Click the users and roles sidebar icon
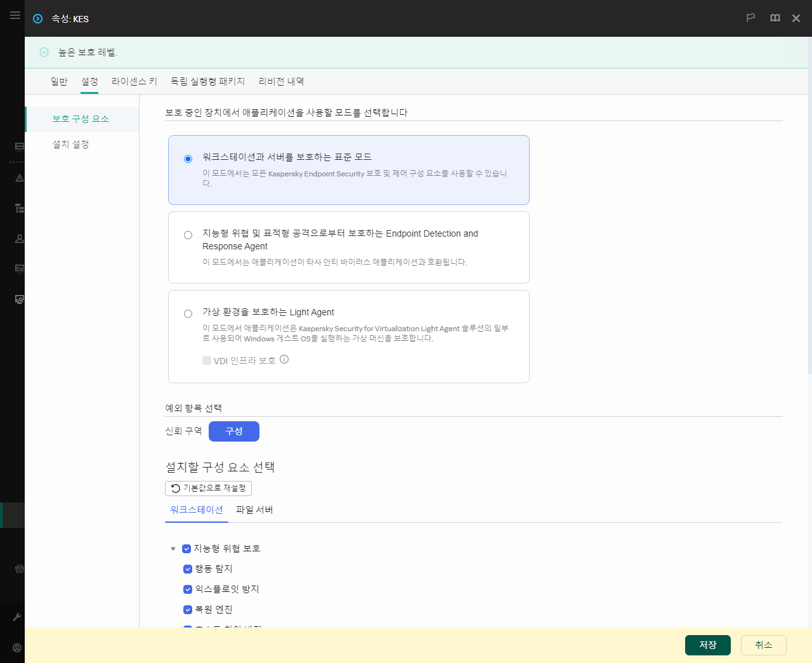 tap(19, 238)
